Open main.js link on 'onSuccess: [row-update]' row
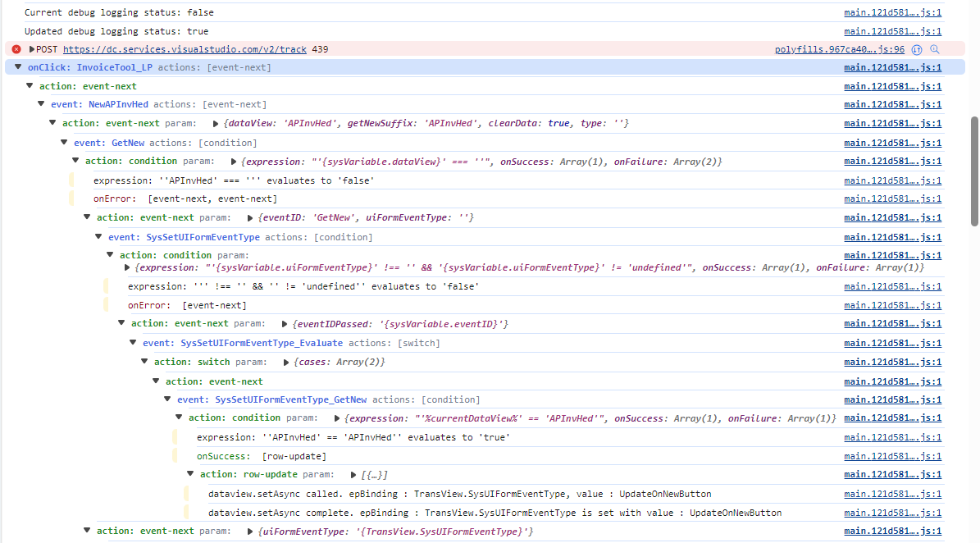The image size is (980, 543). click(x=892, y=456)
